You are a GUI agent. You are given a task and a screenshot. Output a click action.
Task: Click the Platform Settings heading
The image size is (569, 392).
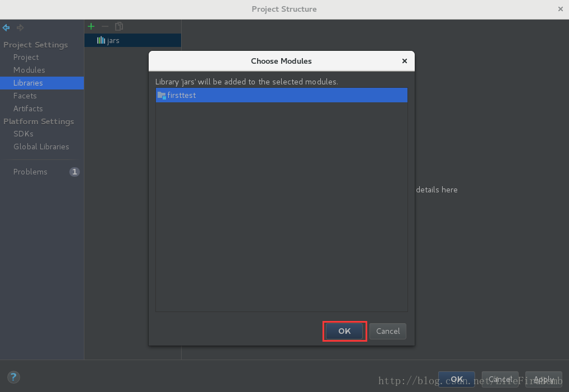pyautogui.click(x=39, y=121)
